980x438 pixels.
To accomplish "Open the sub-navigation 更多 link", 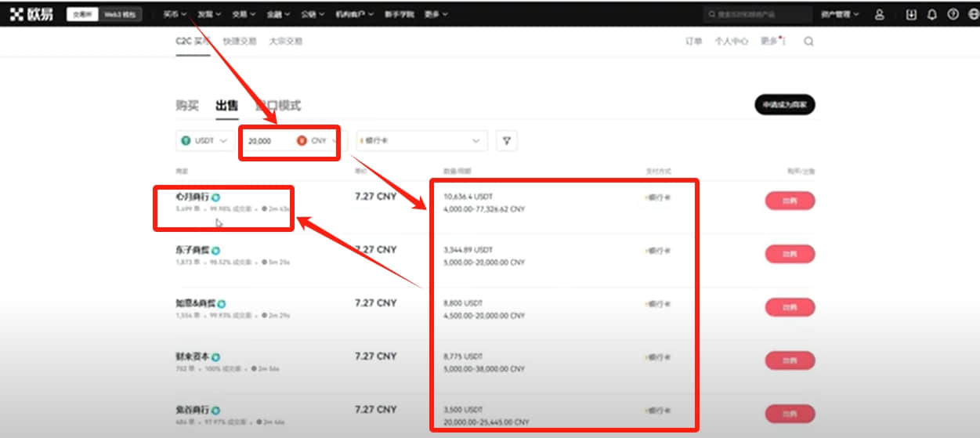I will tap(769, 42).
